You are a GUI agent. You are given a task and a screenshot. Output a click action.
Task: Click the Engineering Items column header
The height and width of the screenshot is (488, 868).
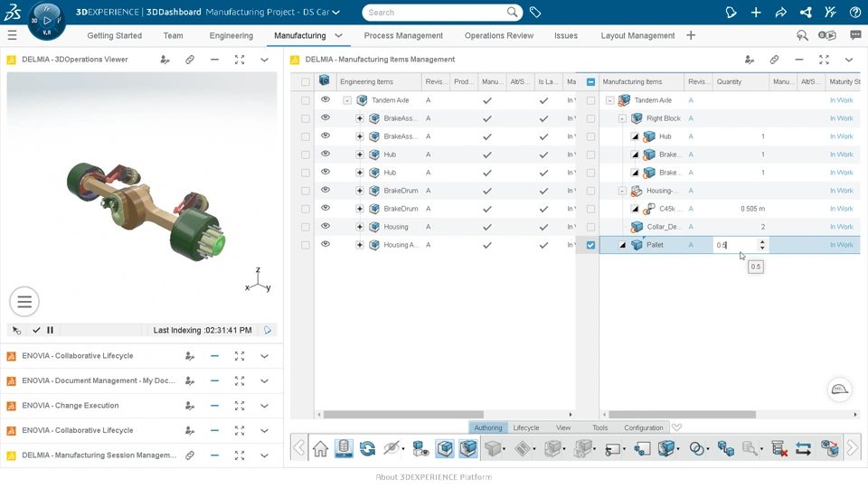pyautogui.click(x=379, y=82)
